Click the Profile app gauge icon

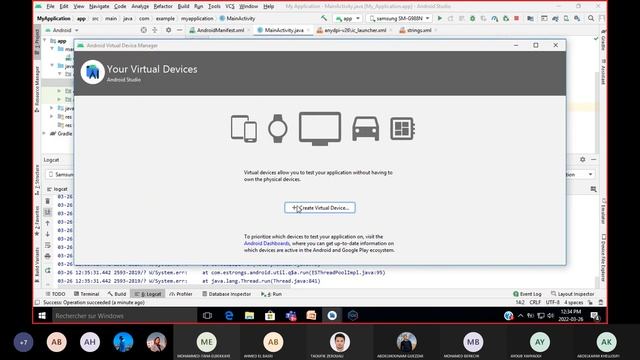coord(494,18)
